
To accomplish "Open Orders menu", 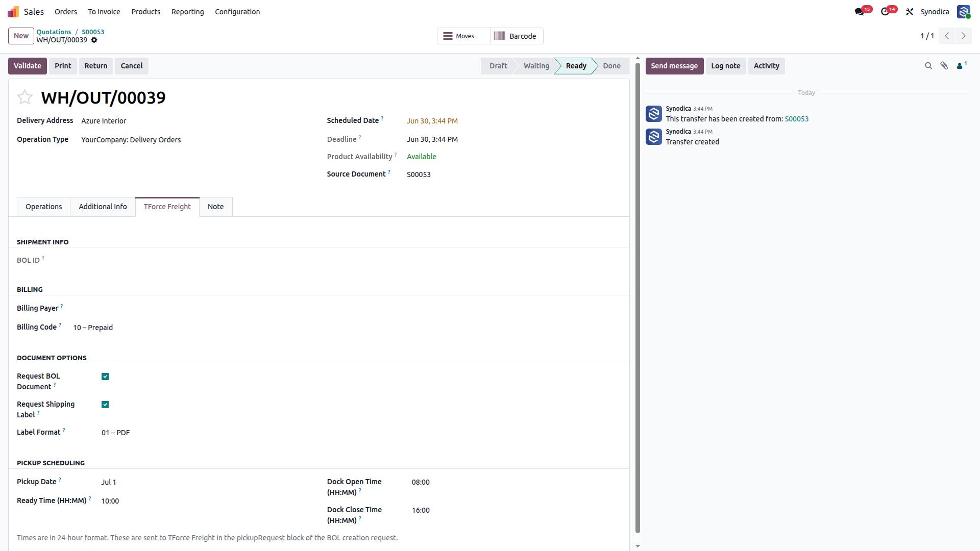I will (66, 11).
